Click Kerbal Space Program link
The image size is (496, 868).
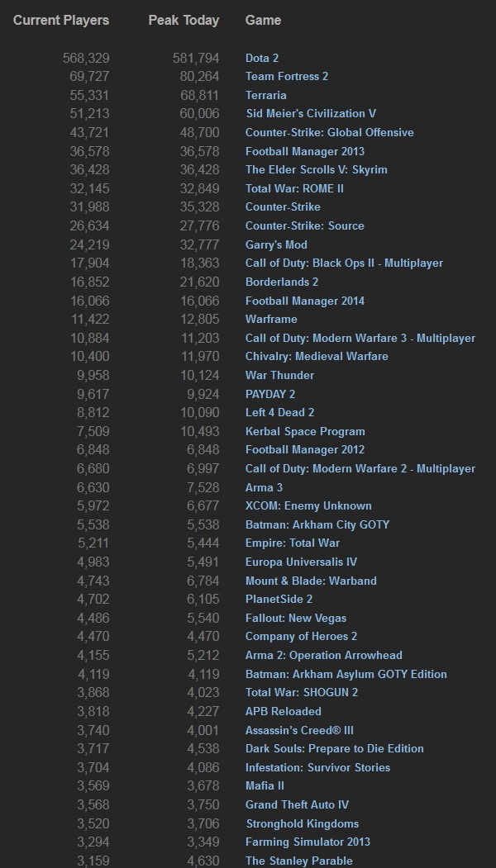(305, 431)
